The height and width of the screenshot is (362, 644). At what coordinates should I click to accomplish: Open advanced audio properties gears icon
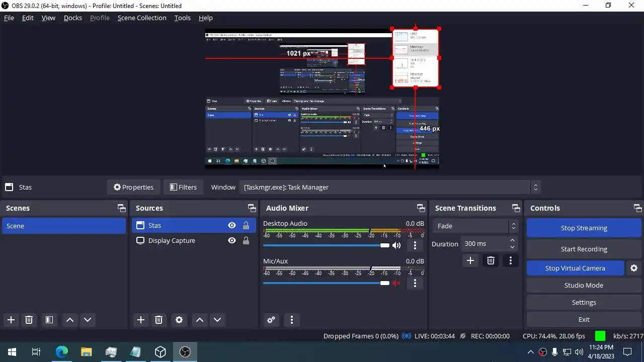coord(271,320)
